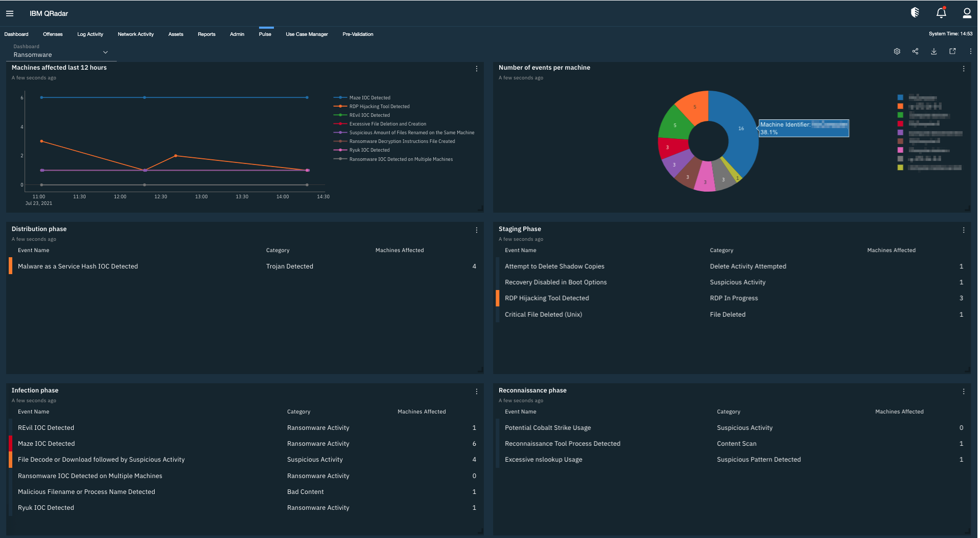Open the Distribution phase overflow menu
This screenshot has height=538, width=980.
click(476, 230)
